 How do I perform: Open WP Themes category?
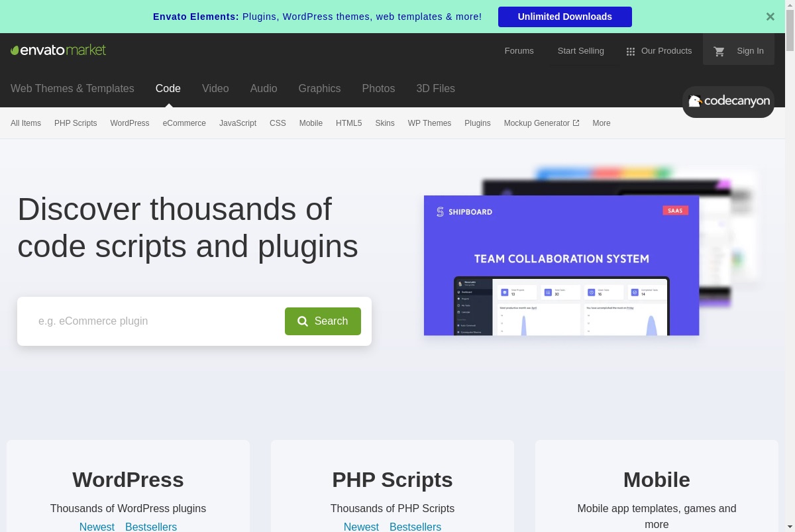429,123
